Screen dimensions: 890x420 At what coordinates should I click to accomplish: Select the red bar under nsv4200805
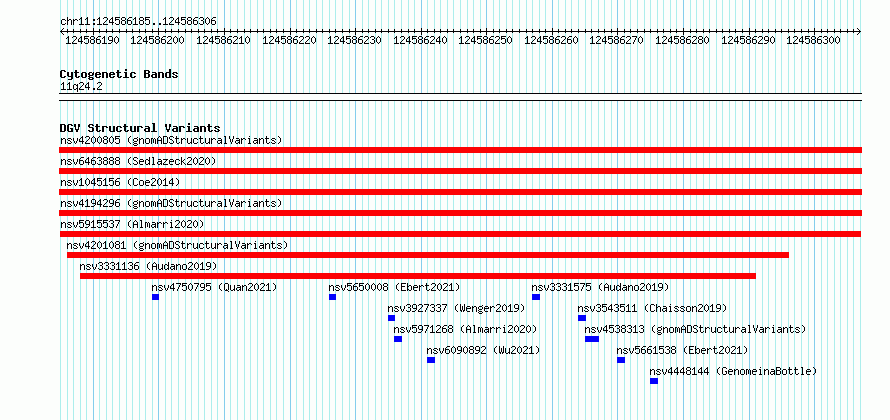pos(460,150)
